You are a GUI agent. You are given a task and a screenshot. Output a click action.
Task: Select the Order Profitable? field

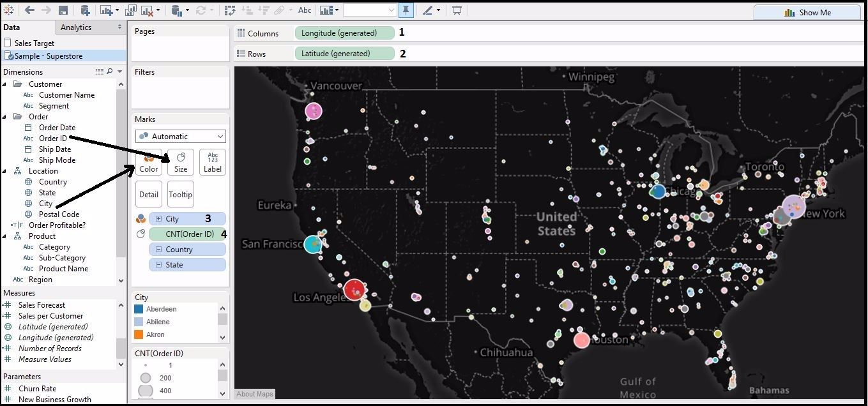point(57,225)
